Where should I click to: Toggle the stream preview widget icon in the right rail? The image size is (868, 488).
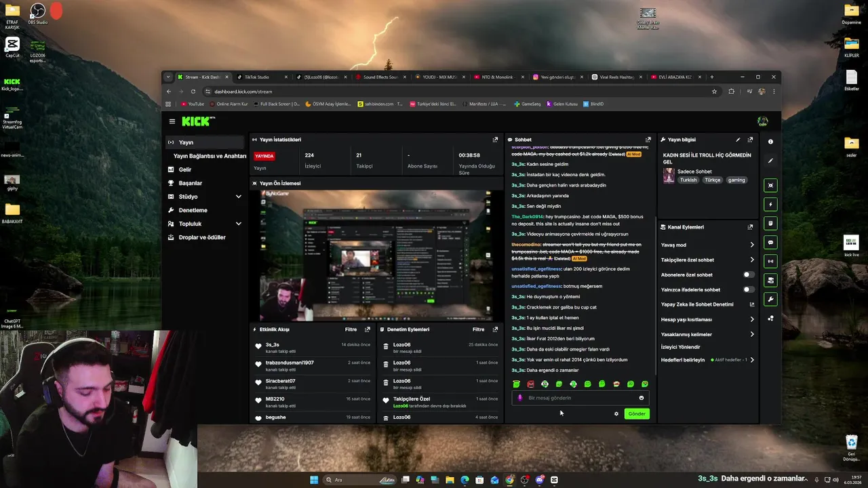770,185
